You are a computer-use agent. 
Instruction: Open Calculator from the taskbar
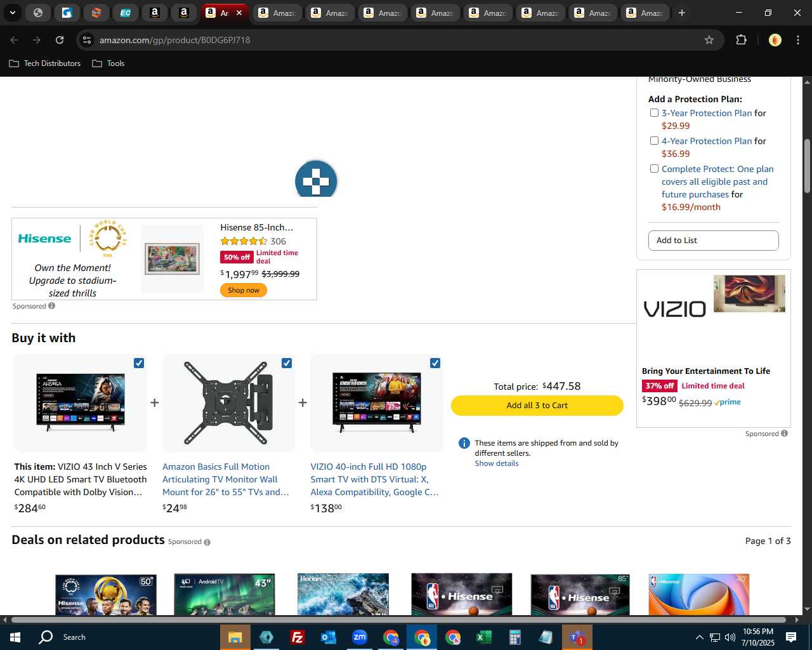tap(514, 637)
